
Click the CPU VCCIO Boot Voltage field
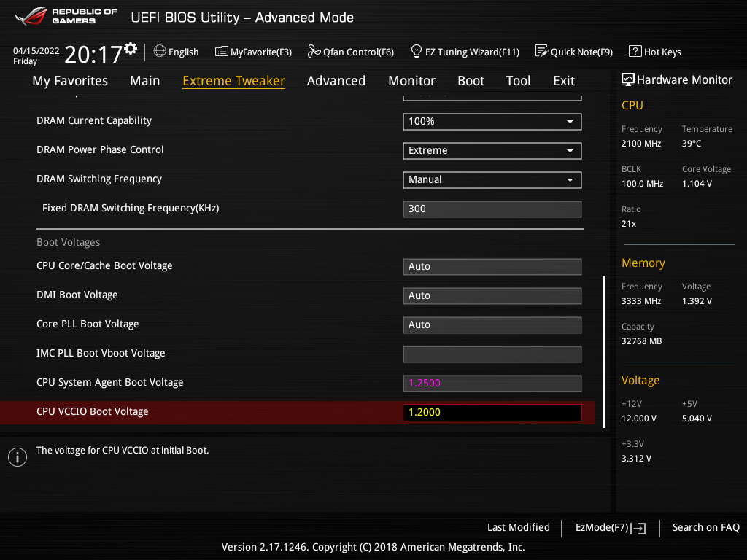(492, 413)
